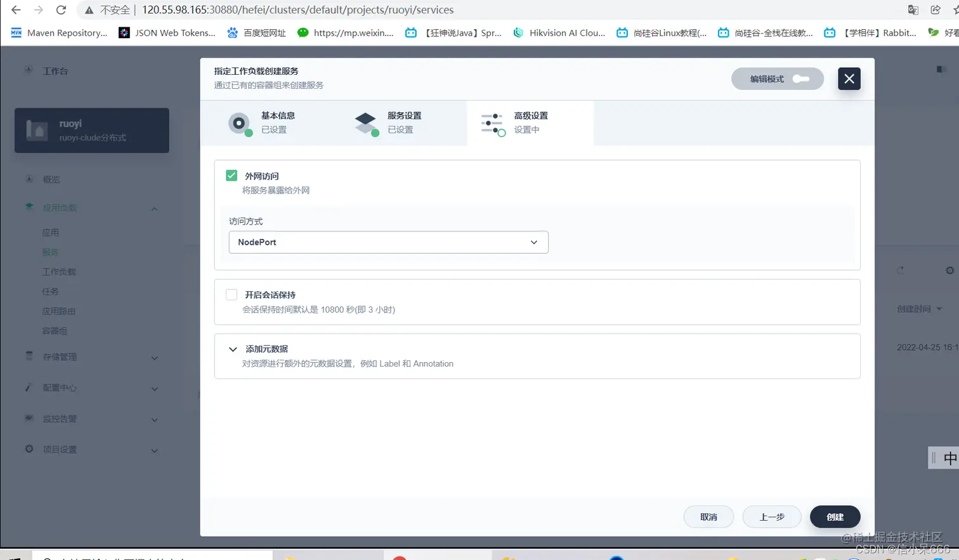Click the 项目设置 gear icon
This screenshot has width=959, height=560.
29,448
